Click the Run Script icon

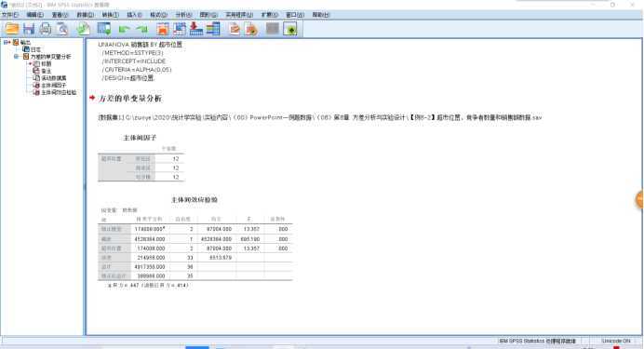pyautogui.click(x=251, y=29)
